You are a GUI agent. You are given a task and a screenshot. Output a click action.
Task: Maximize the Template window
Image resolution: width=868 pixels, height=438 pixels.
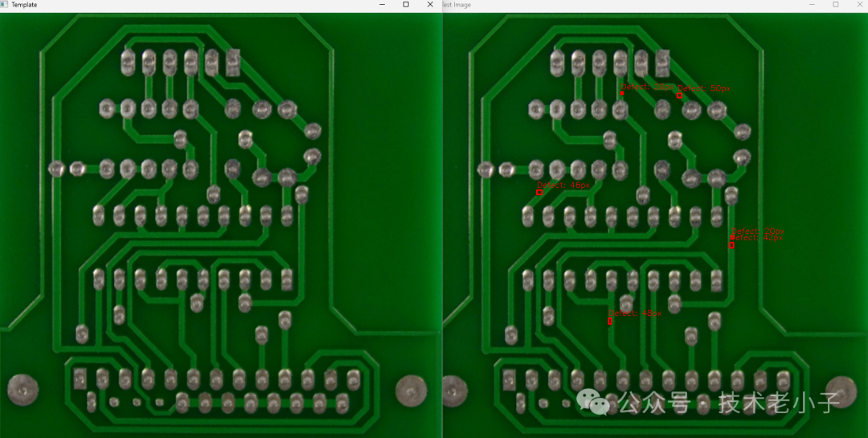(x=406, y=5)
